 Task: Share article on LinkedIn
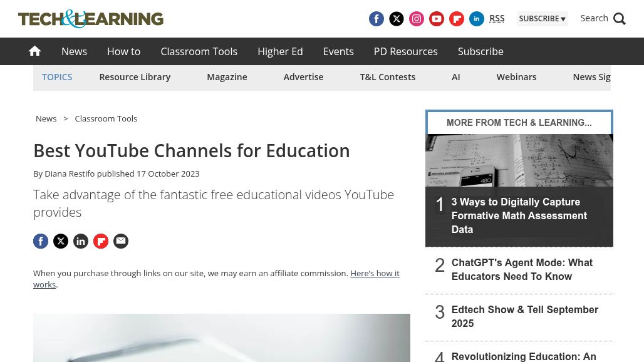(81, 241)
